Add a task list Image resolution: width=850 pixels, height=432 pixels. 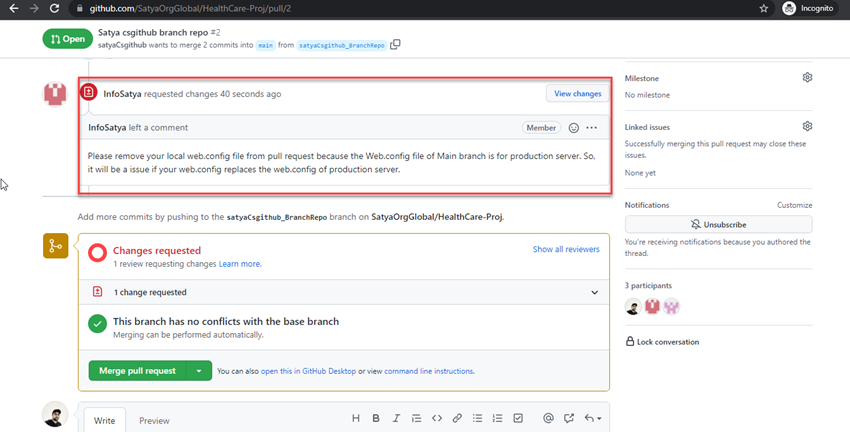518,418
